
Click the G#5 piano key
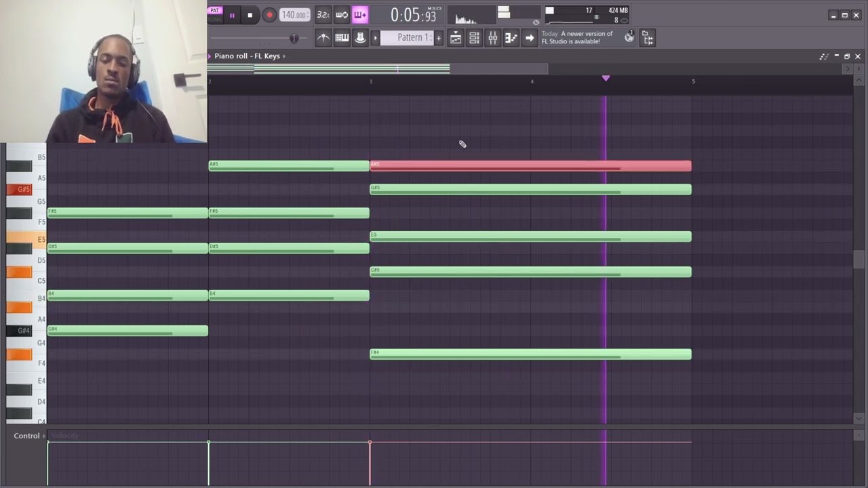(x=19, y=190)
